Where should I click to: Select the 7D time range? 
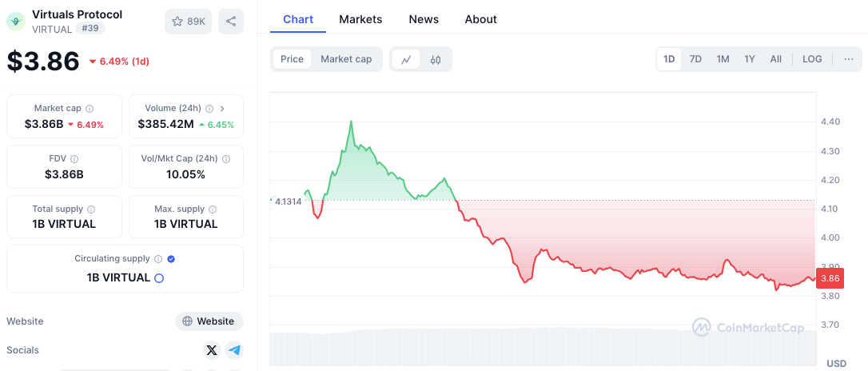(x=695, y=59)
